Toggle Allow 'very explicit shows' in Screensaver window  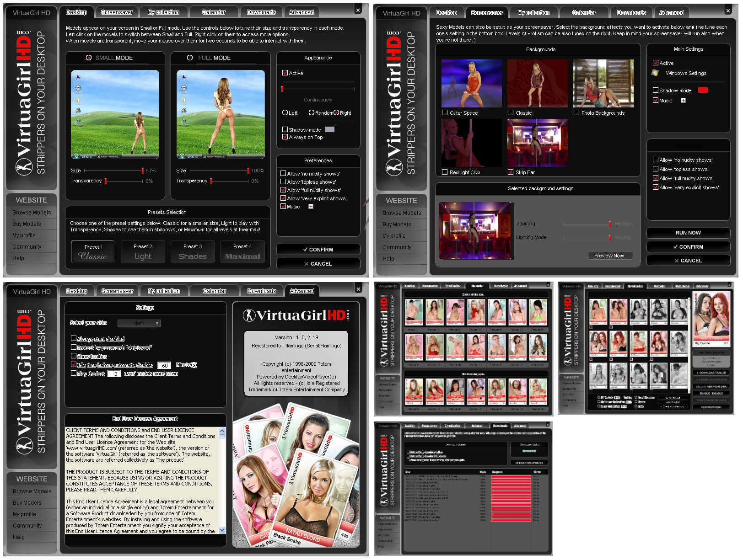click(656, 187)
